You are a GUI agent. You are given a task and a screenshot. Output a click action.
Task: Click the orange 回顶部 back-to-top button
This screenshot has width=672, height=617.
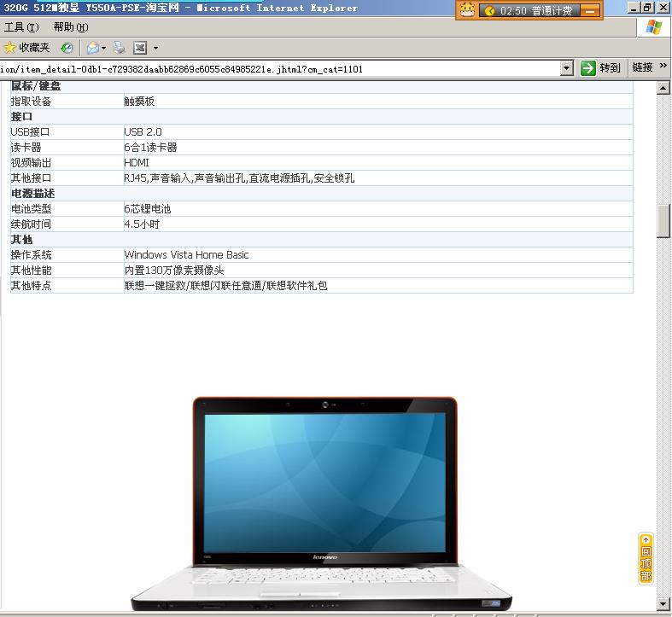(646, 558)
